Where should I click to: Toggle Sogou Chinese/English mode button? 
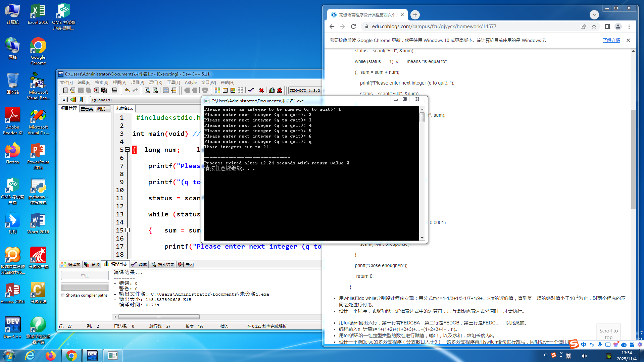coord(584,345)
